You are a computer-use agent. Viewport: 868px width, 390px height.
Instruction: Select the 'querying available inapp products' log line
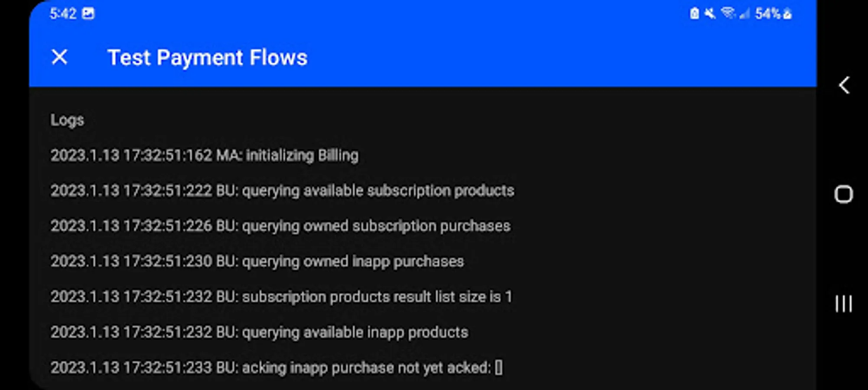pos(259,332)
